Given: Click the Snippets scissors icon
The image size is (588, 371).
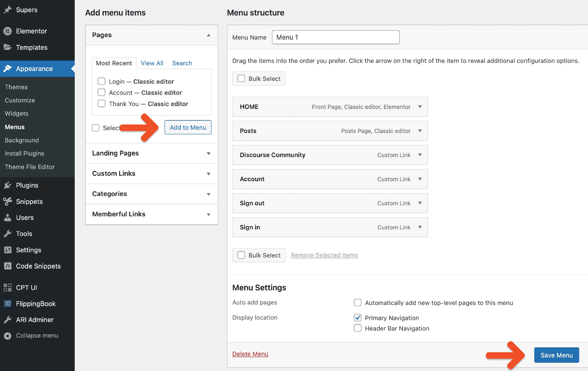Looking at the screenshot, I should pyautogui.click(x=7, y=201).
